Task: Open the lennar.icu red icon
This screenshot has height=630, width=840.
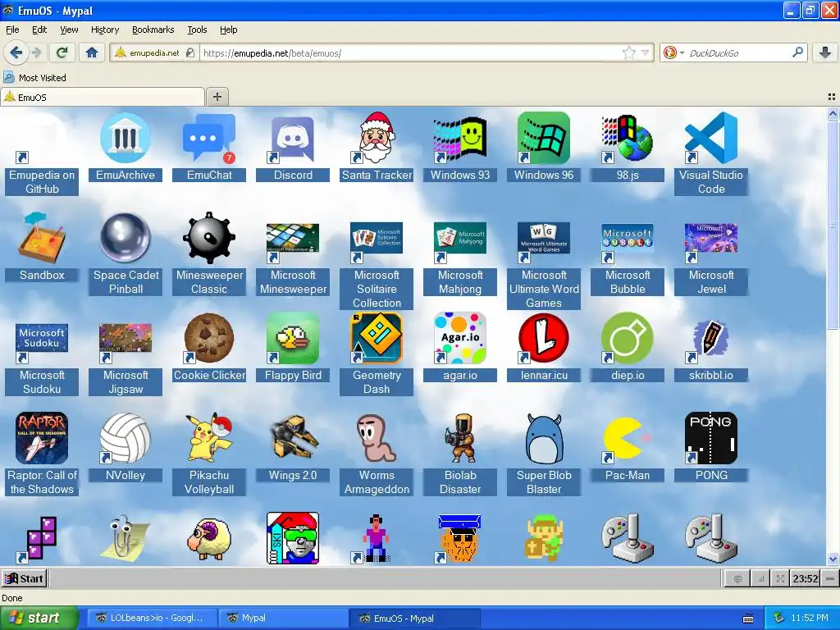Action: tap(544, 339)
